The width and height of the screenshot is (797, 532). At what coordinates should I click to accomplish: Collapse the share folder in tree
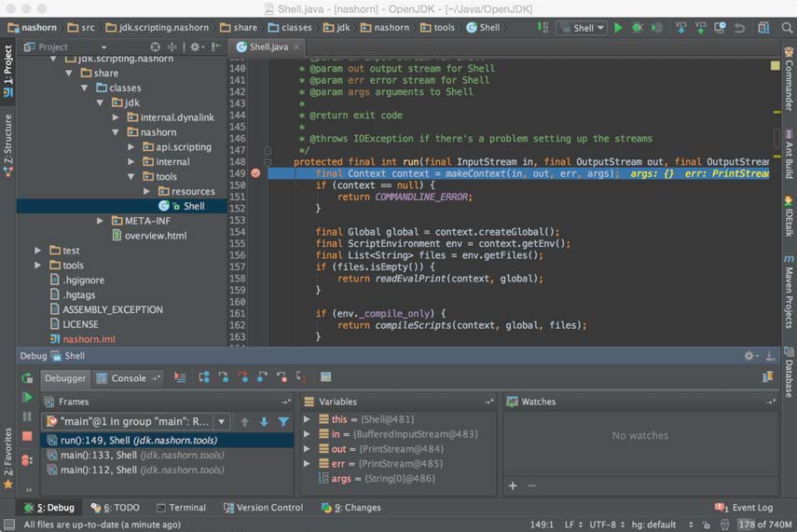click(69, 74)
